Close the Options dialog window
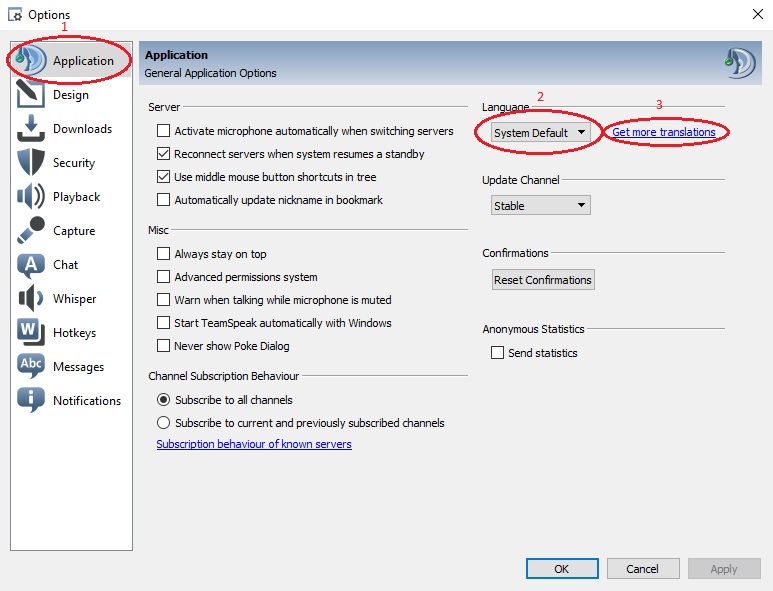Screen dimensions: 773x591 [x=758, y=14]
